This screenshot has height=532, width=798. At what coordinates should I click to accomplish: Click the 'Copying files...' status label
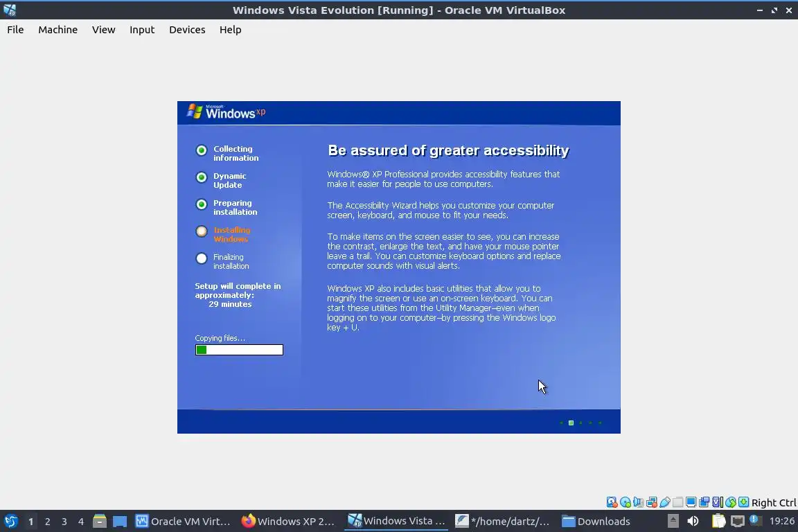pos(220,338)
